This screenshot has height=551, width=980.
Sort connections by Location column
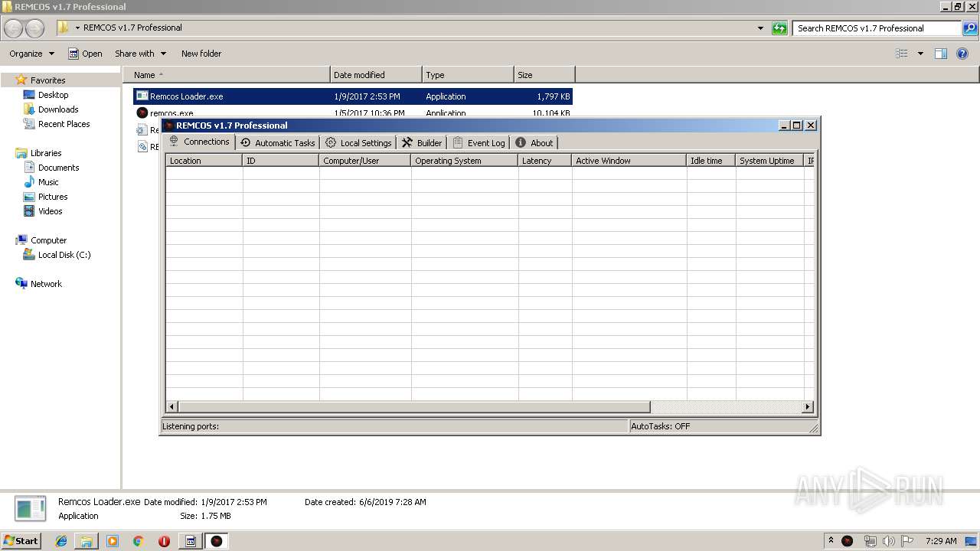pos(204,161)
